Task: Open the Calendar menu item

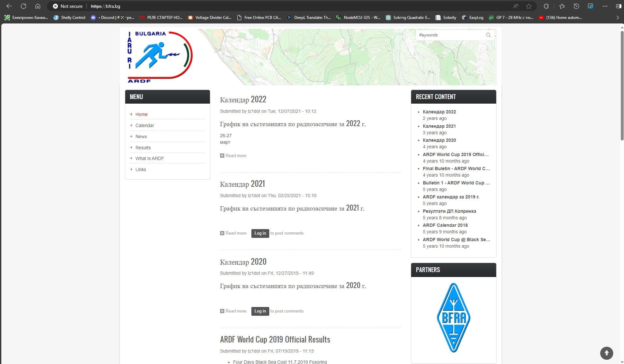Action: [x=145, y=125]
